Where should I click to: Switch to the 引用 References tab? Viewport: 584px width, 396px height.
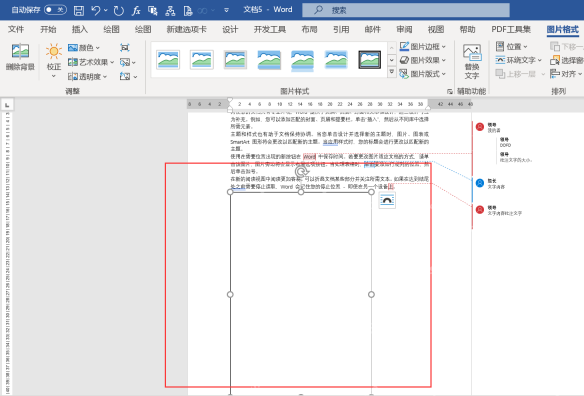[341, 29]
